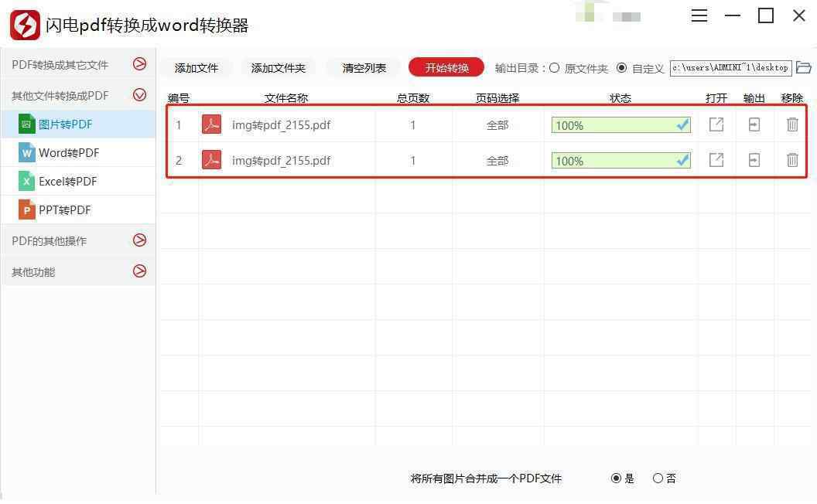Click PDF file icon in row 2
The width and height of the screenshot is (817, 504).
click(211, 160)
